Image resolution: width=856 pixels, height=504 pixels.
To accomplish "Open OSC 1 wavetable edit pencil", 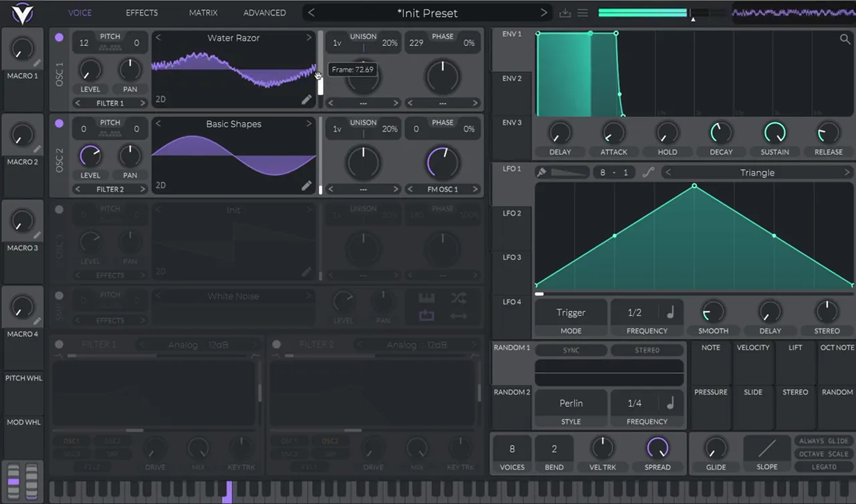I will point(306,100).
